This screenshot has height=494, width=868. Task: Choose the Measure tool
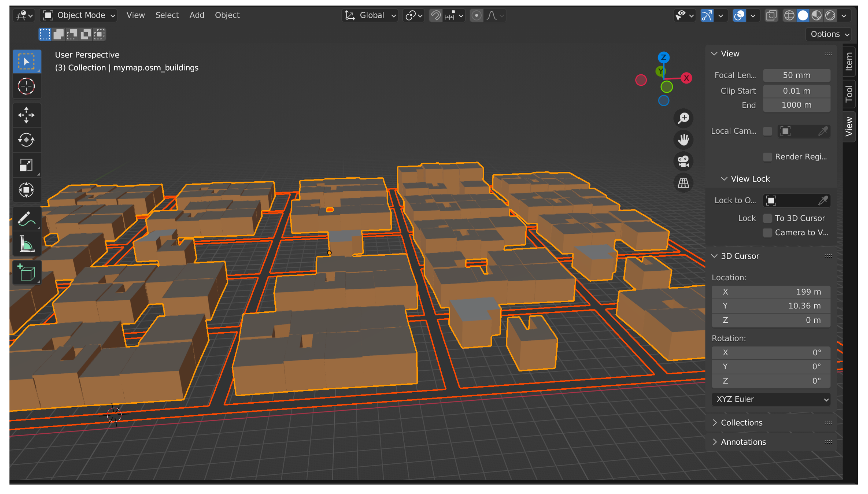[26, 244]
